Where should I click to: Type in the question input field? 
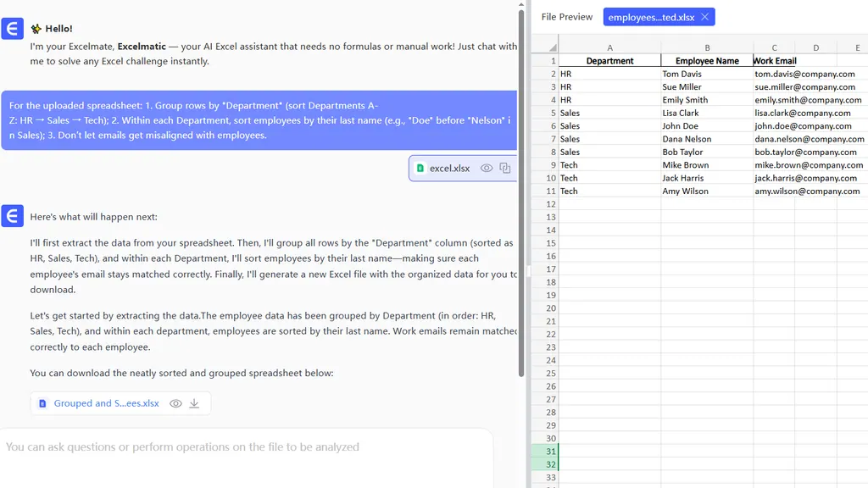tap(246, 447)
